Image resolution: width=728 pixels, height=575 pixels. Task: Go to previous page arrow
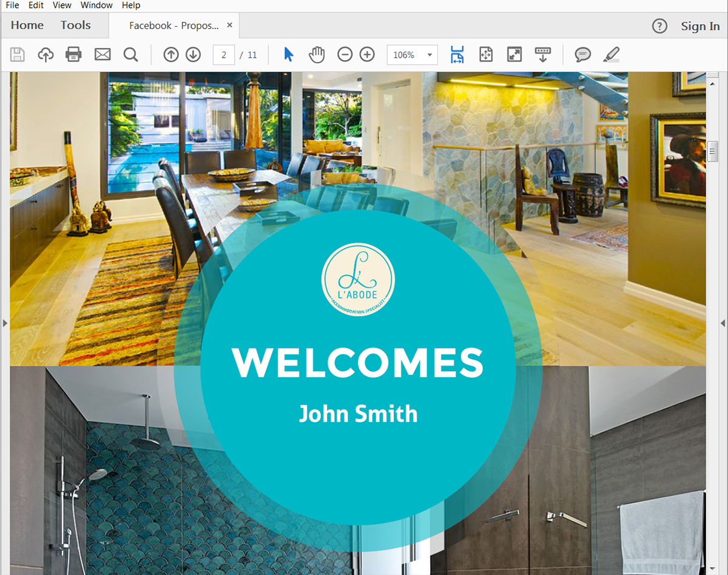click(171, 55)
